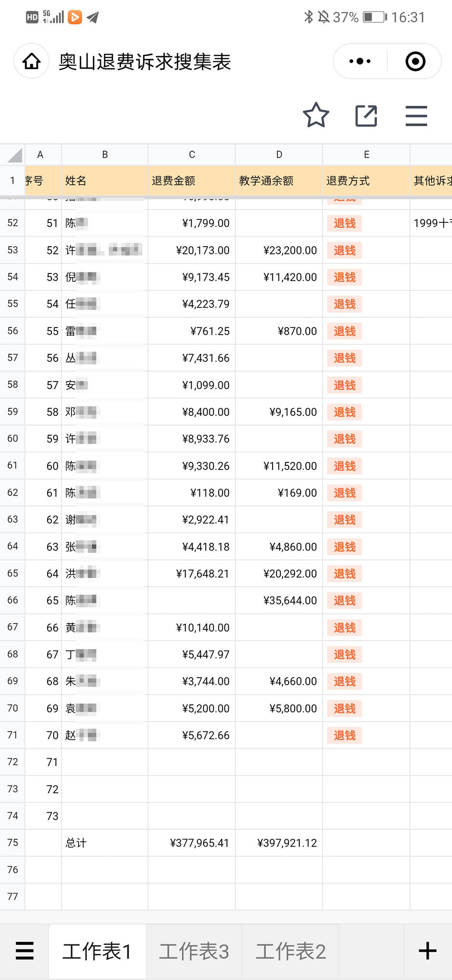Add a new sheet with plus icon
Screen dimensions: 452x980
427,951
